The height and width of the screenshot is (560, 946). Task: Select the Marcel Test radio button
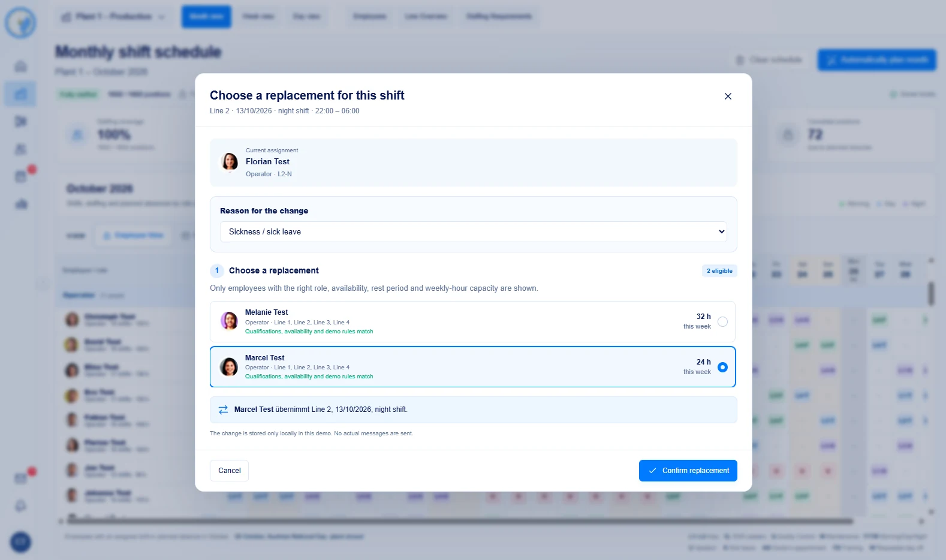coord(722,367)
